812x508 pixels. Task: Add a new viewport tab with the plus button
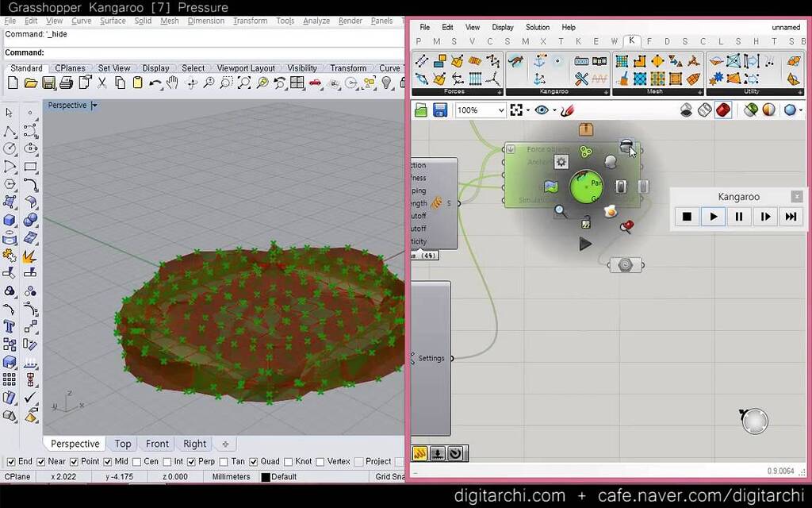coord(225,444)
